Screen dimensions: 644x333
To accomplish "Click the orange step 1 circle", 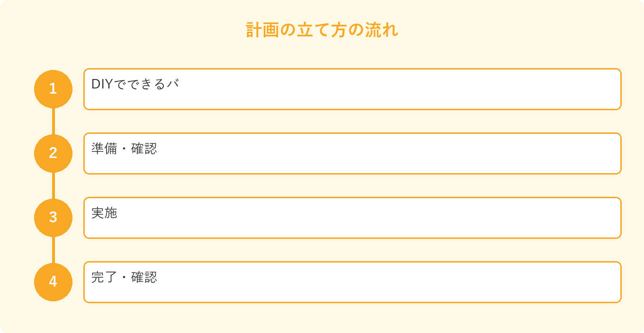I will click(53, 89).
